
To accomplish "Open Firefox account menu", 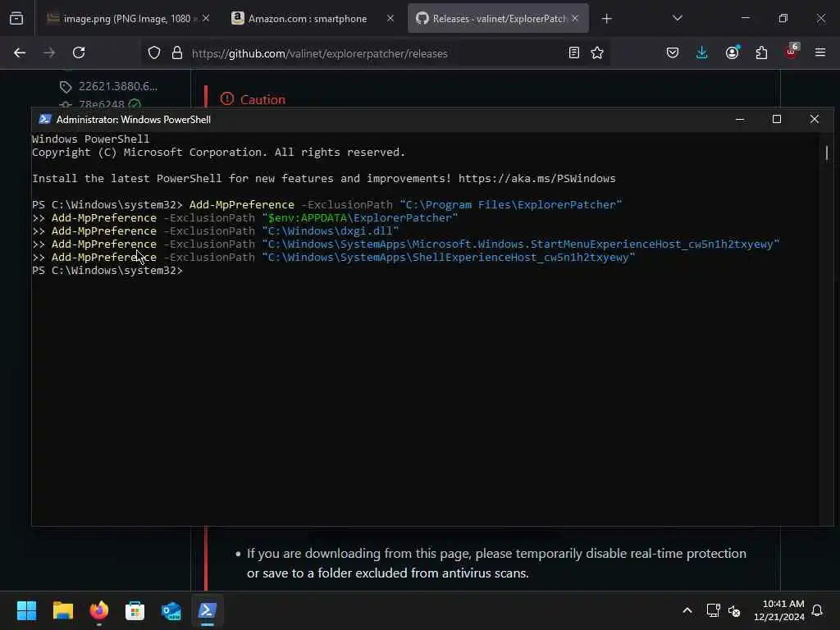I will click(732, 53).
